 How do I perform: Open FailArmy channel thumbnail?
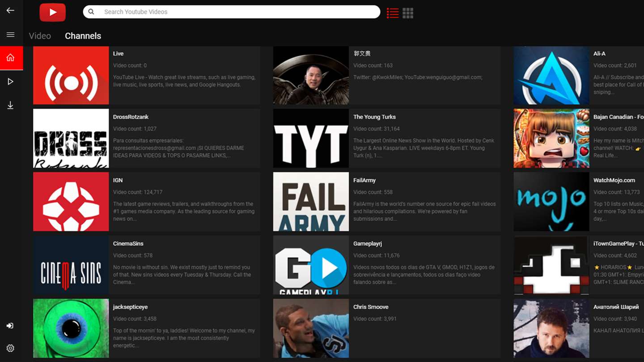click(x=311, y=202)
